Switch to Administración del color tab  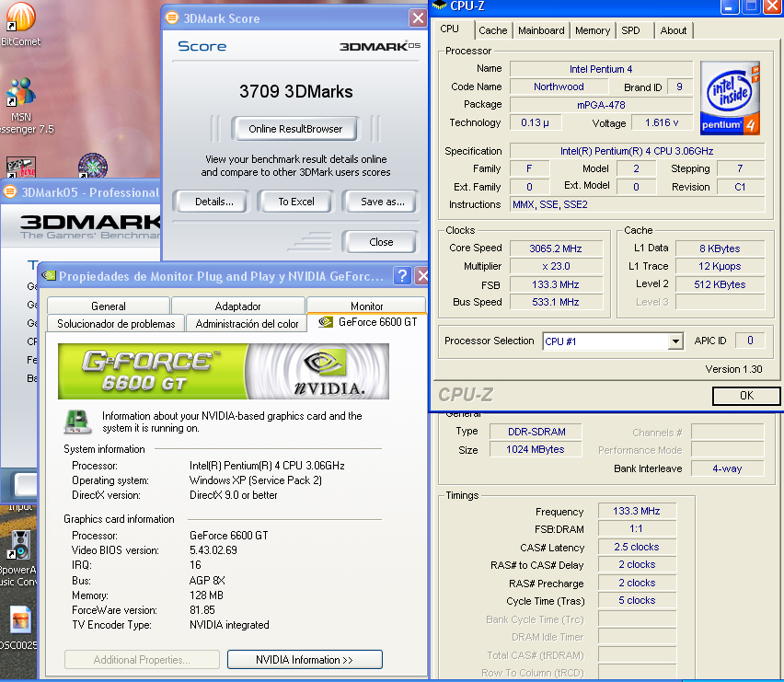[x=247, y=323]
